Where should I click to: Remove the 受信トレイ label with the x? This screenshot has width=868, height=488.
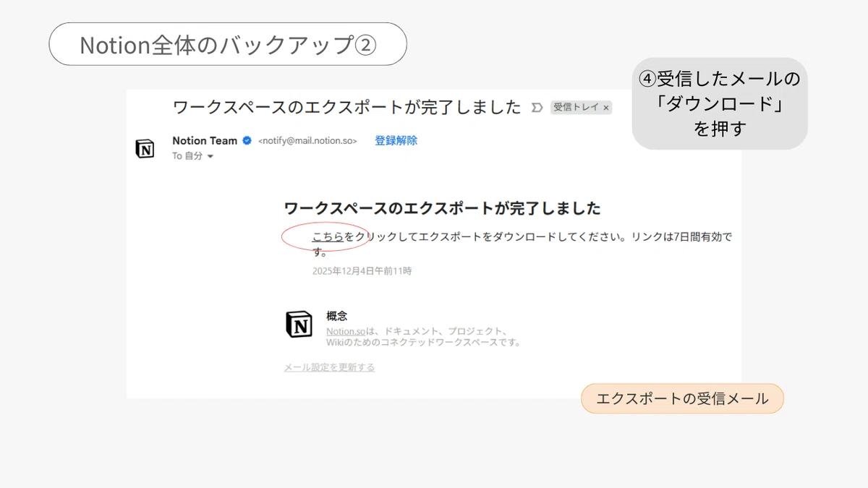[606, 108]
